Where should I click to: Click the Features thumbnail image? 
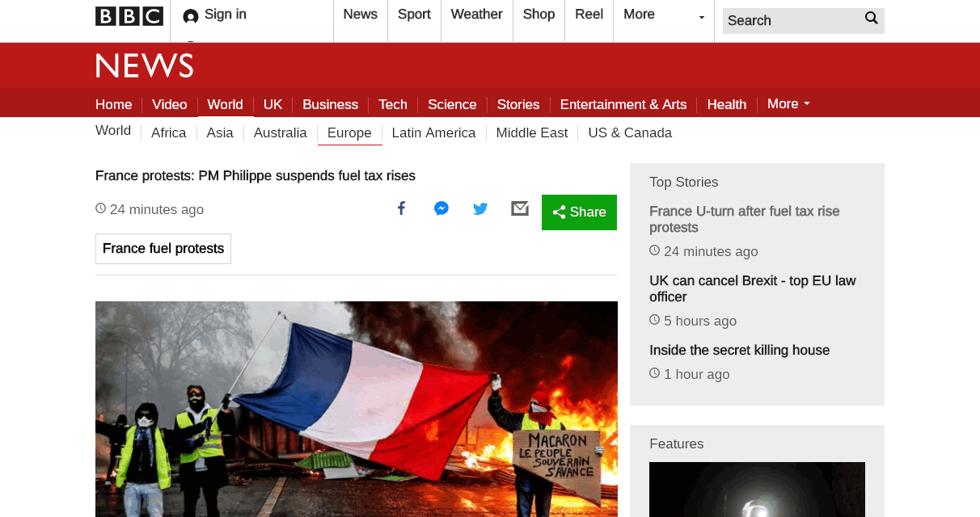click(x=757, y=490)
